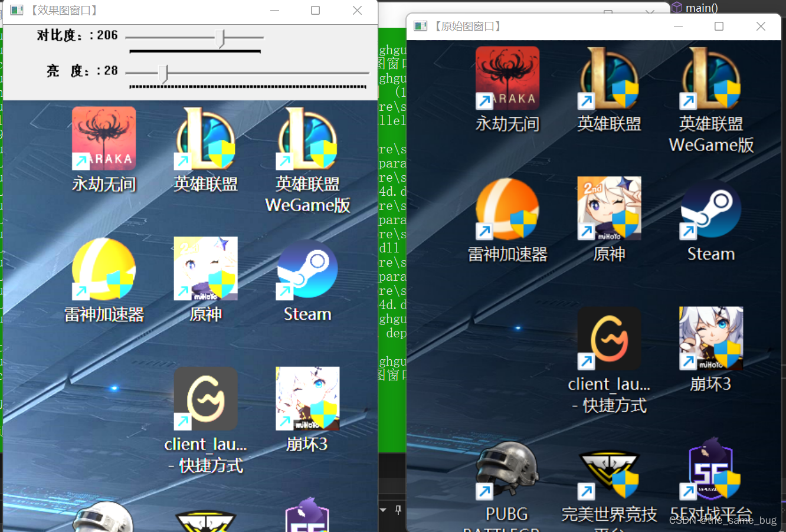The width and height of the screenshot is (786, 532).
Task: Click the pin icon in the IDE panel
Action: click(x=398, y=510)
